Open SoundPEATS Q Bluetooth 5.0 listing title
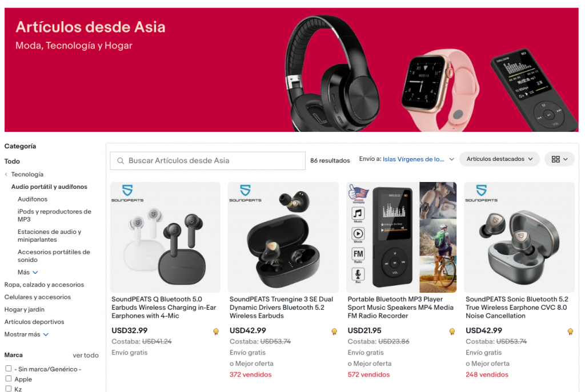Screen dimensions: 585x392 click(164, 308)
